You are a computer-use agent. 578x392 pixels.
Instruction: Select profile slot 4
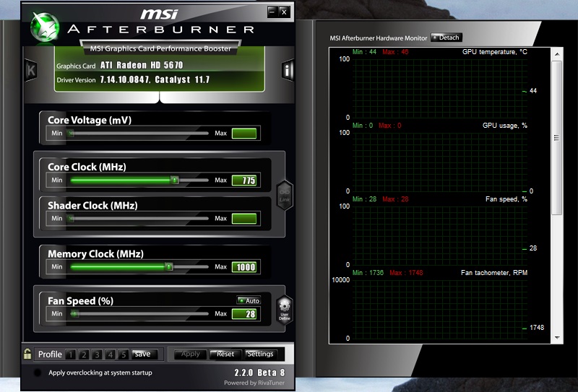point(111,354)
